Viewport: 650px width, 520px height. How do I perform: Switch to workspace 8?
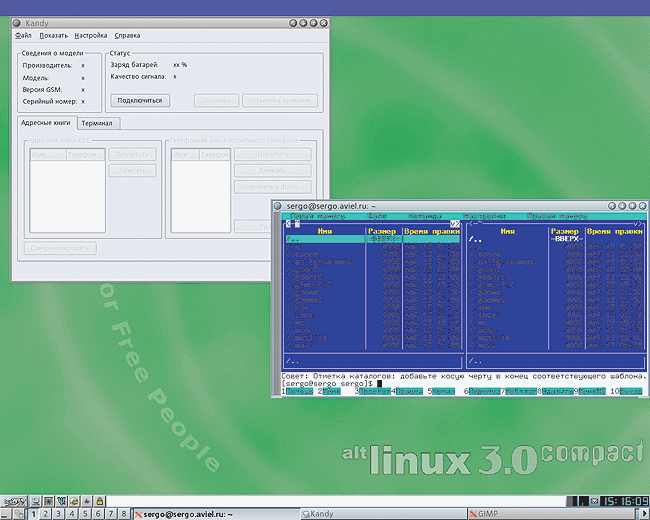[x=124, y=514]
